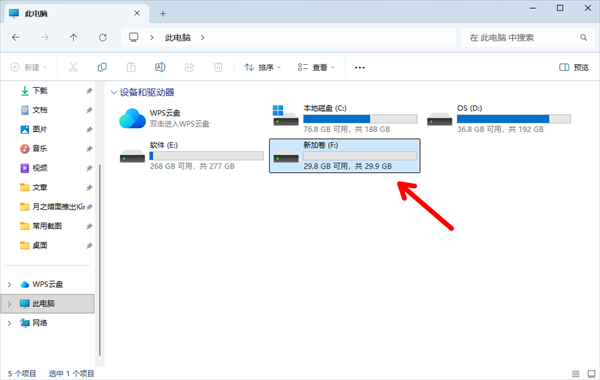
Task: Click the monitor icon in address bar
Action: point(134,37)
